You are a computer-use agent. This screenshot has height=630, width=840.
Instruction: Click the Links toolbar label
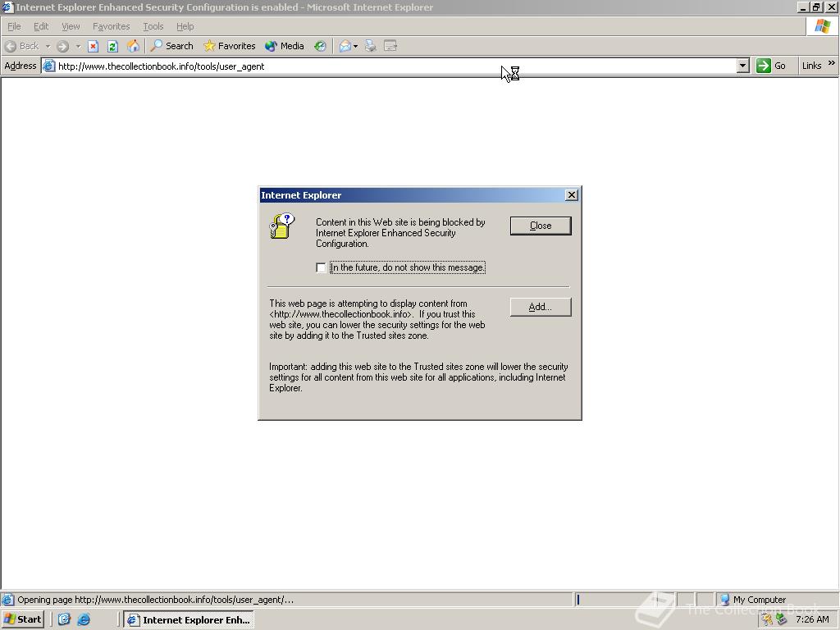pyautogui.click(x=811, y=66)
